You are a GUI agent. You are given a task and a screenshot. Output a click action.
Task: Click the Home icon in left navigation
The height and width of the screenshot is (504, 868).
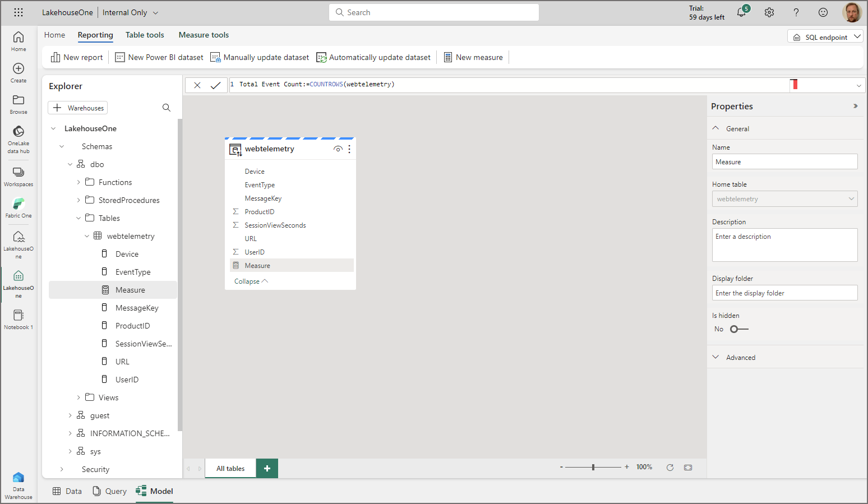tap(19, 38)
